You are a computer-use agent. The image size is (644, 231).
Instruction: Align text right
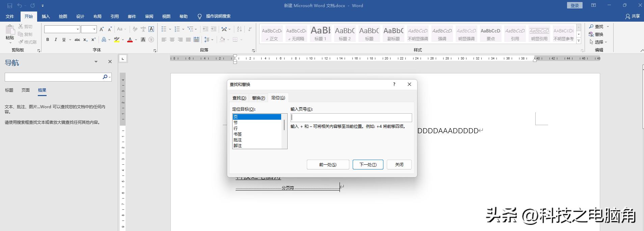180,40
